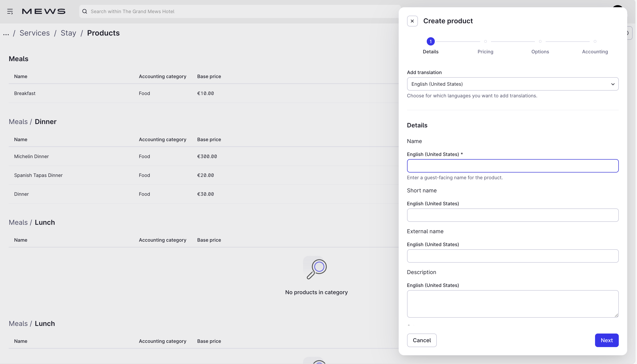Open the Spanish Tapas Dinner product

tap(203, 175)
